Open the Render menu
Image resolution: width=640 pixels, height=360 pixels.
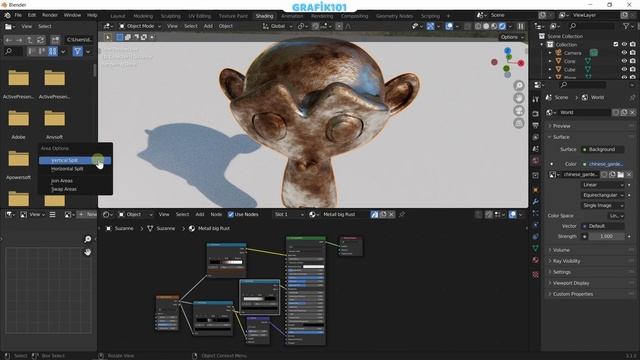pyautogui.click(x=50, y=15)
